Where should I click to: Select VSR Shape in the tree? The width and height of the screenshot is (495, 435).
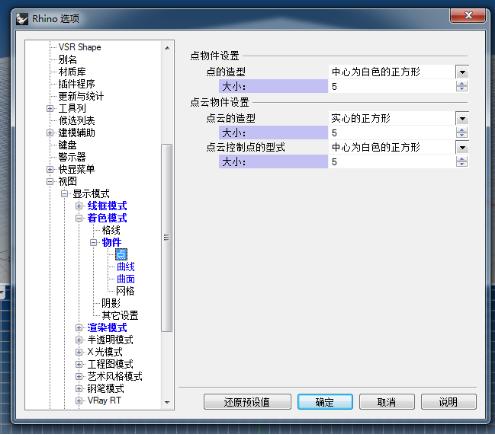click(80, 47)
